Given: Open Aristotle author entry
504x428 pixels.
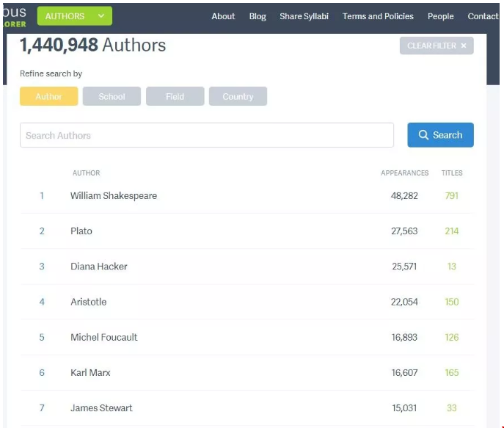Looking at the screenshot, I should click(x=88, y=302).
